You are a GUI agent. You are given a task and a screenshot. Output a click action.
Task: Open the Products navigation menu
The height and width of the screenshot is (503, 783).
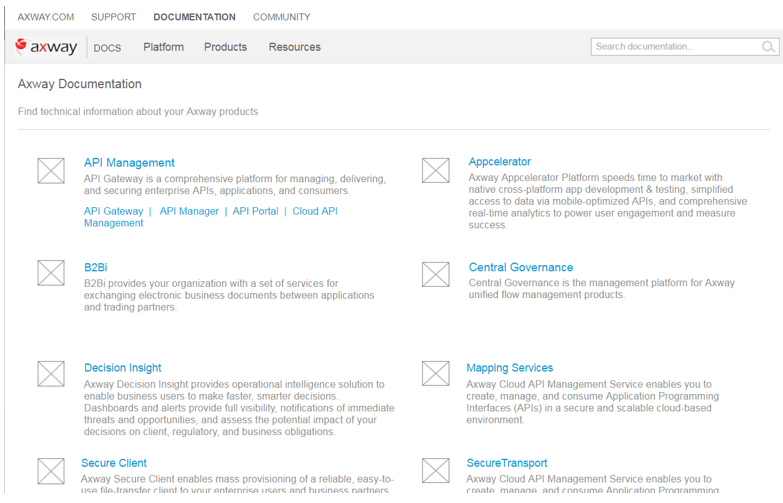225,47
